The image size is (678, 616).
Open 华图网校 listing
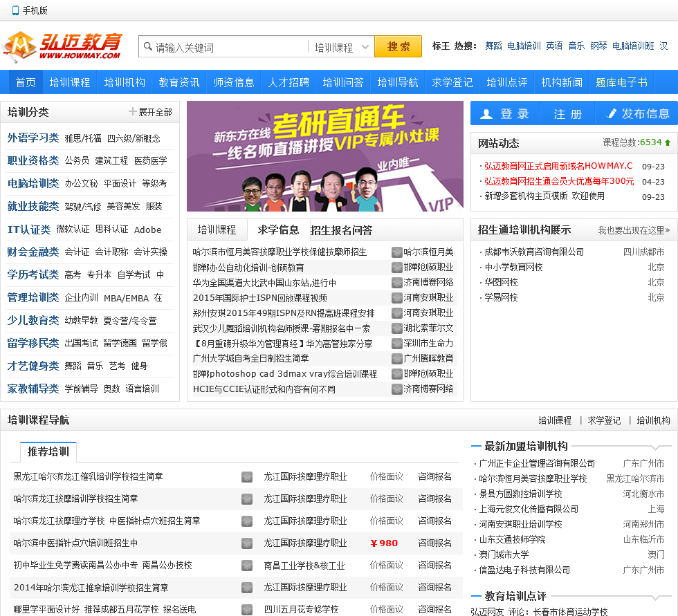(x=501, y=282)
